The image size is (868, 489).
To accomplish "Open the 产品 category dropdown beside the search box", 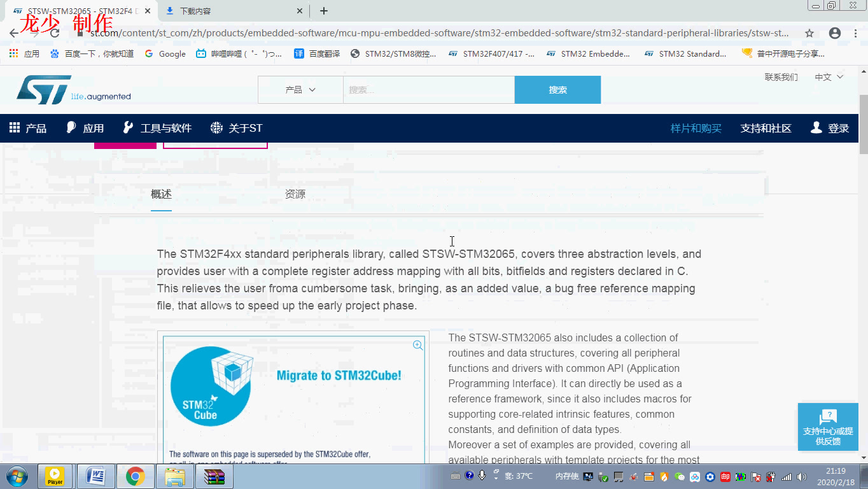I will tap(300, 89).
